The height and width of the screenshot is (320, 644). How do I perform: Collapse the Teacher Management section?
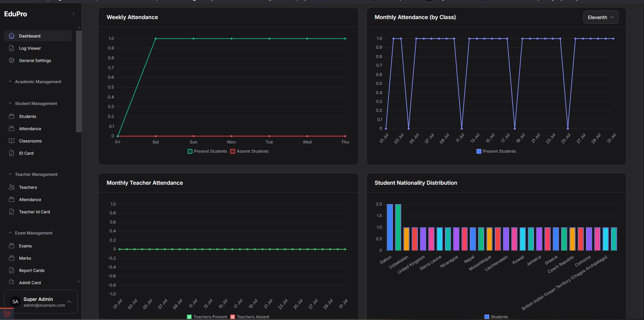(x=36, y=174)
